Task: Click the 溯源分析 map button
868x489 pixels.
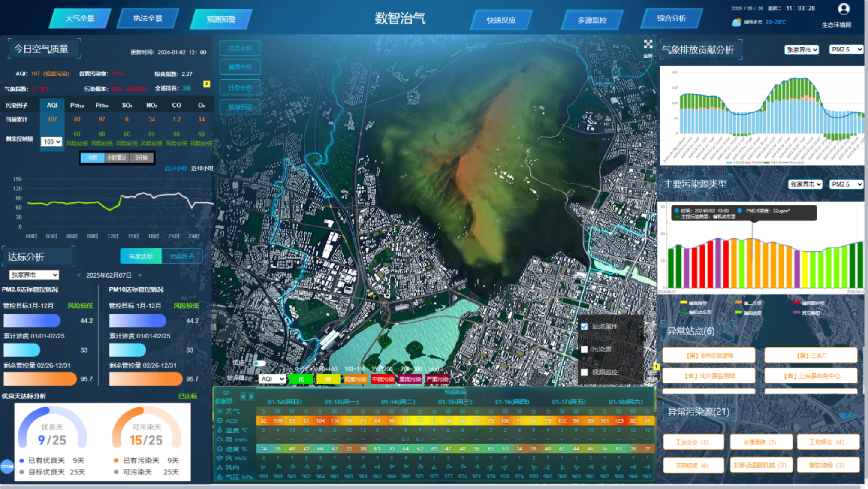Action: (x=240, y=67)
